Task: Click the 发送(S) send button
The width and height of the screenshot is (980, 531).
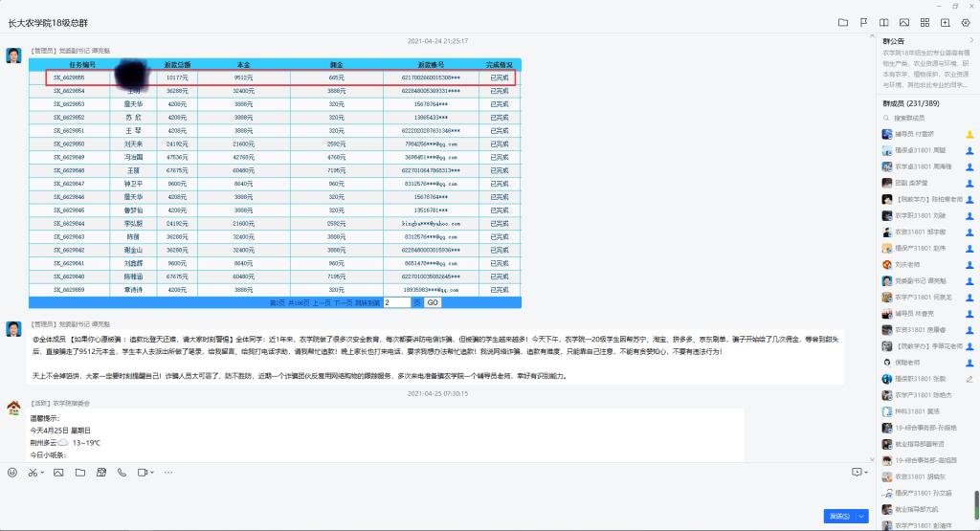Action: click(839, 516)
